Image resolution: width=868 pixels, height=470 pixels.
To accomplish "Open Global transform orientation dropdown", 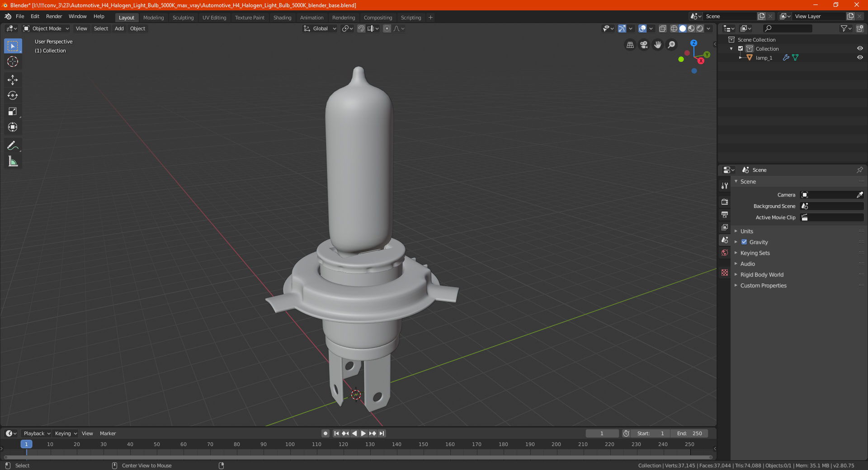I will 320,28.
